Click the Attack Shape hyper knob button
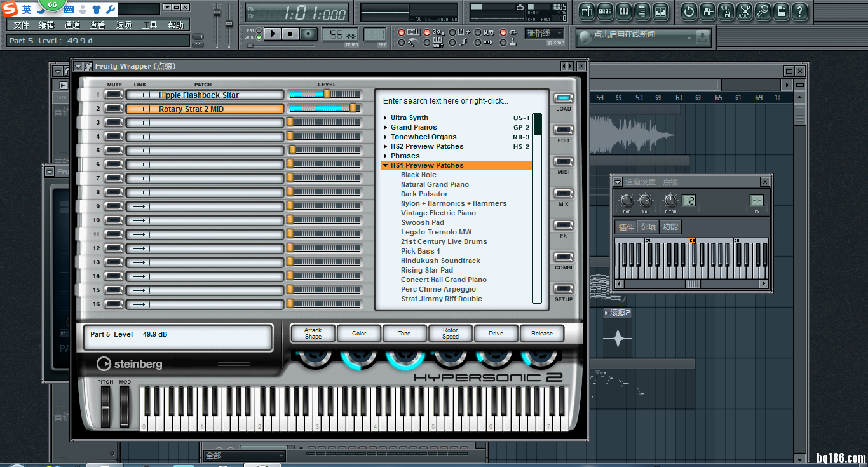The image size is (868, 467). (x=313, y=334)
